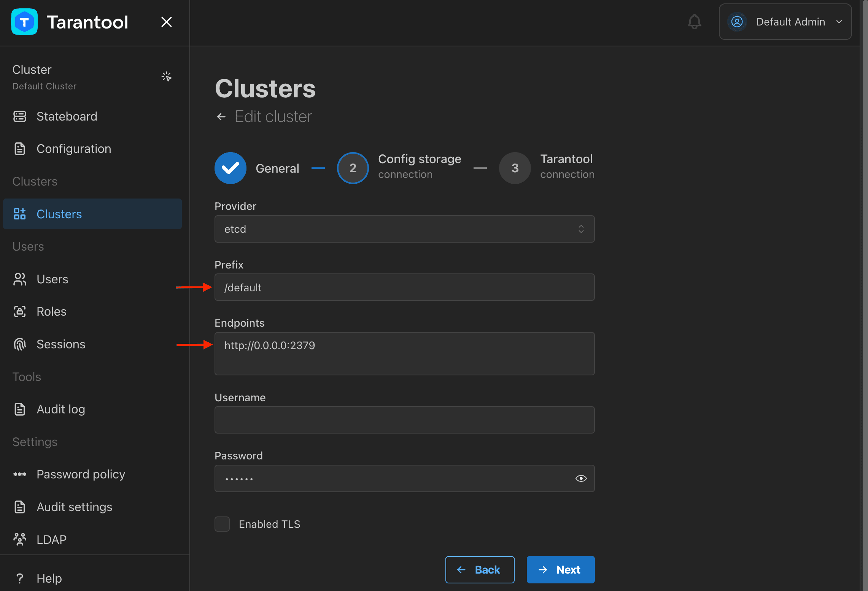Click the Users people icon
868x591 pixels.
pos(20,279)
